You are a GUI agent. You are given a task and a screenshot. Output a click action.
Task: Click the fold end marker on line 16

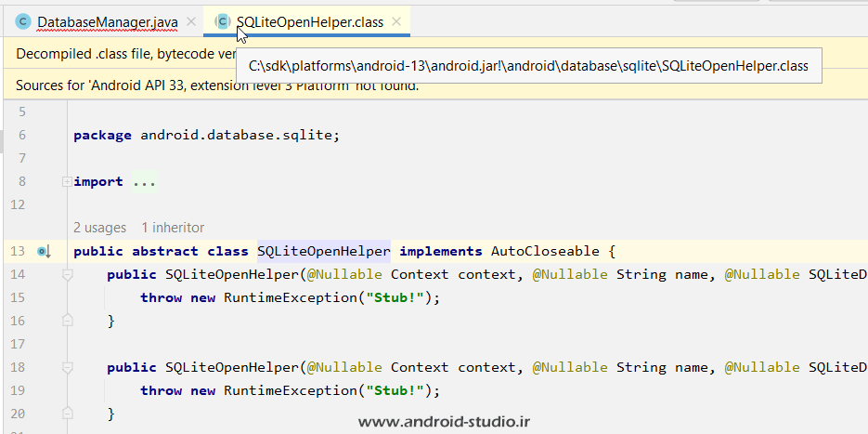pos(67,321)
